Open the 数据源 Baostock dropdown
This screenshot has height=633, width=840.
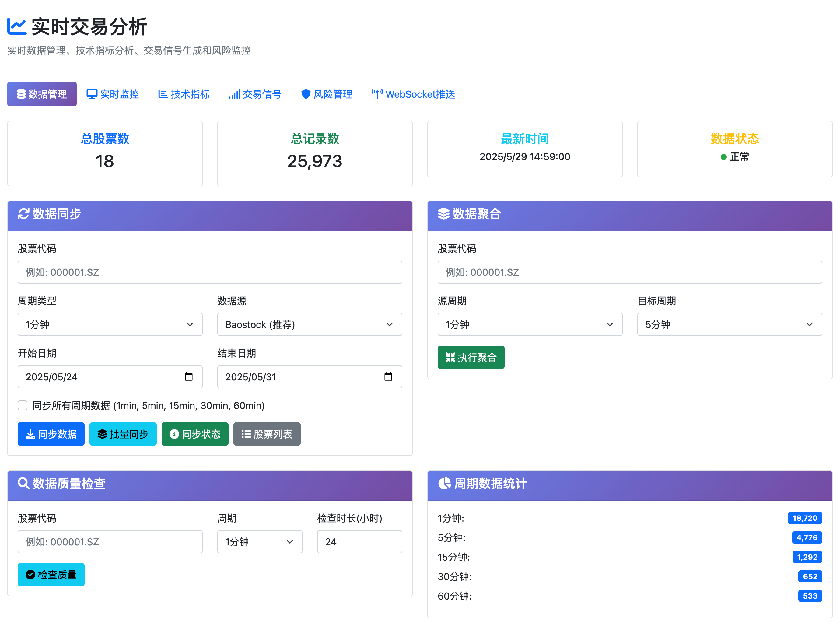click(x=309, y=324)
